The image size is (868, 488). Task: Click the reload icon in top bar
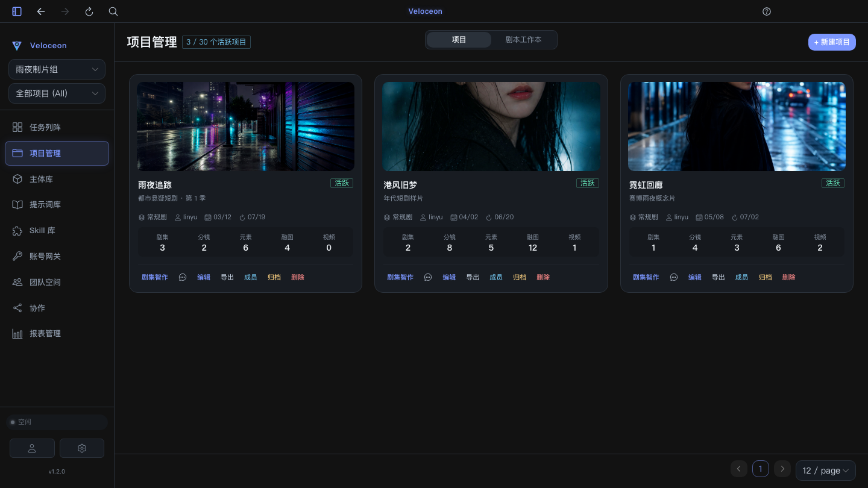[89, 11]
